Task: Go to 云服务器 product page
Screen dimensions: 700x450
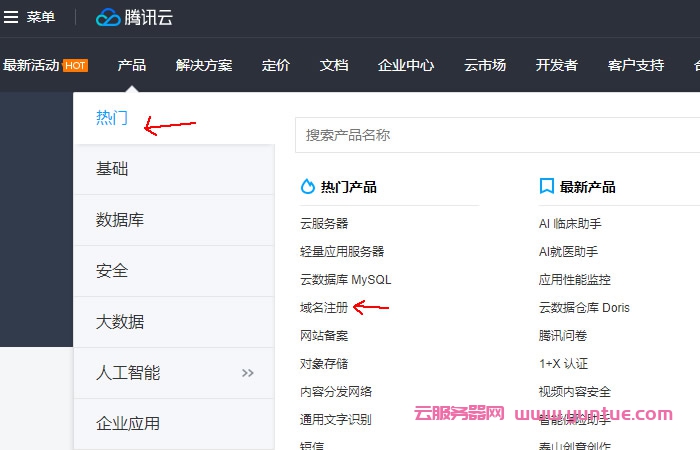Action: [x=324, y=224]
